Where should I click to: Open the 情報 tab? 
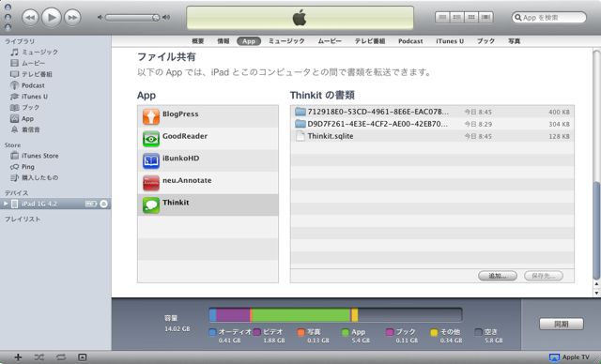223,41
